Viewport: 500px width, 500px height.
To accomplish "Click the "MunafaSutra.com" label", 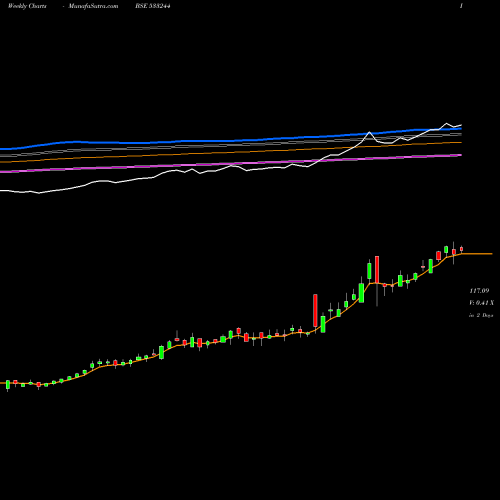I will 93,6.
